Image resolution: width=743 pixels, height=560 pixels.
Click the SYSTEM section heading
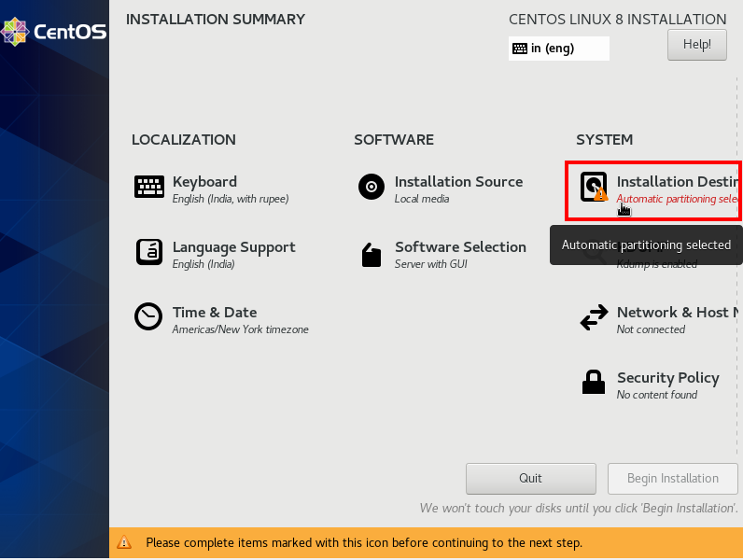point(604,140)
